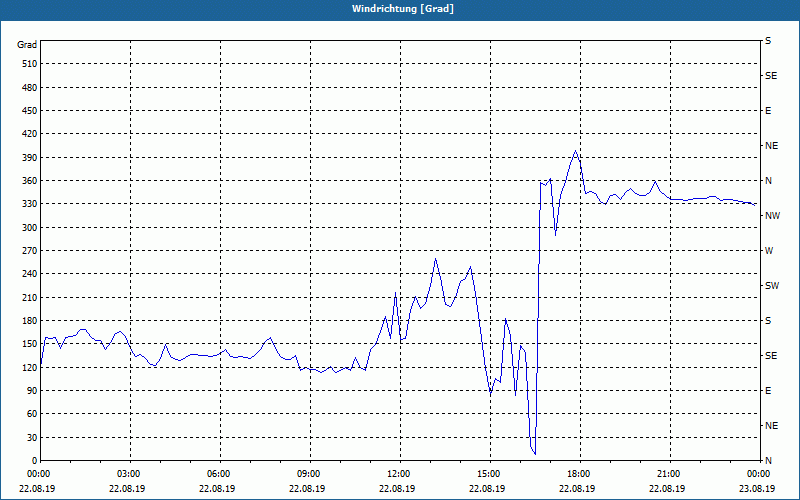The image size is (800, 500).
Task: Click the W compass label on right axis
Action: 769,251
